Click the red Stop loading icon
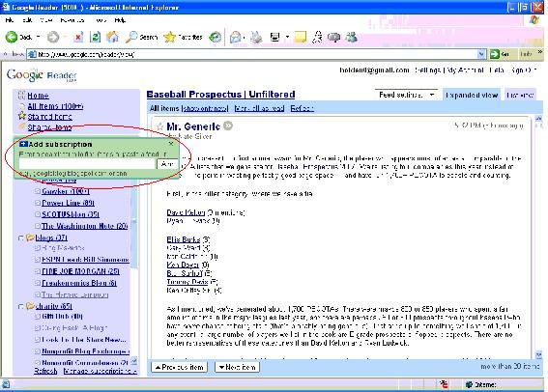This screenshot has width=548, height=392. coord(78,37)
